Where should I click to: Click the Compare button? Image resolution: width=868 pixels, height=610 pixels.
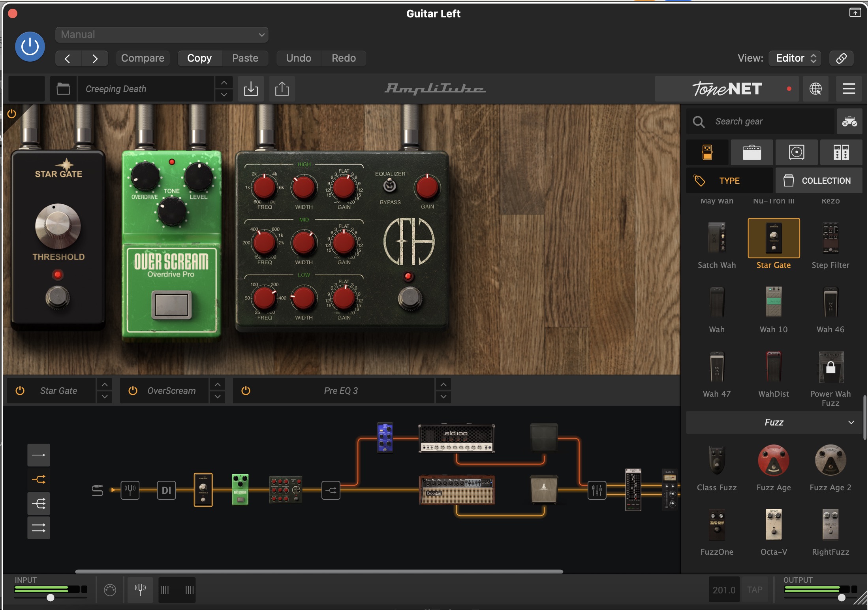coord(143,58)
